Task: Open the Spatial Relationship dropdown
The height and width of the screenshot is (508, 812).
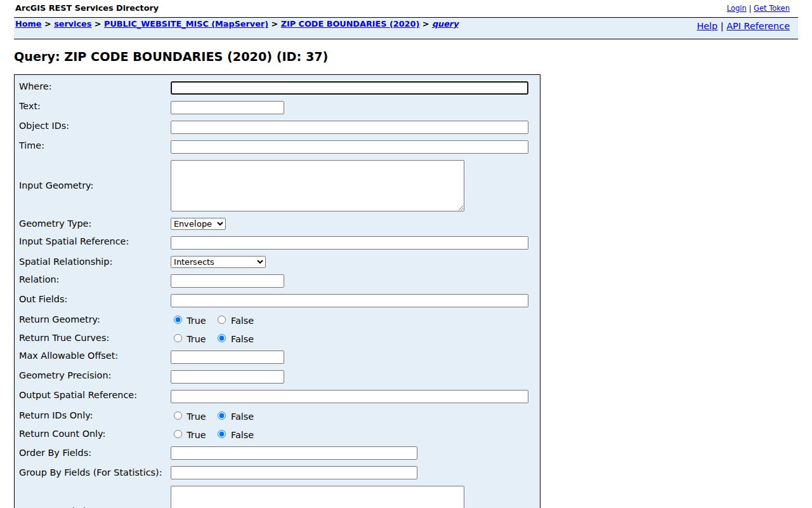Action: pos(218,262)
